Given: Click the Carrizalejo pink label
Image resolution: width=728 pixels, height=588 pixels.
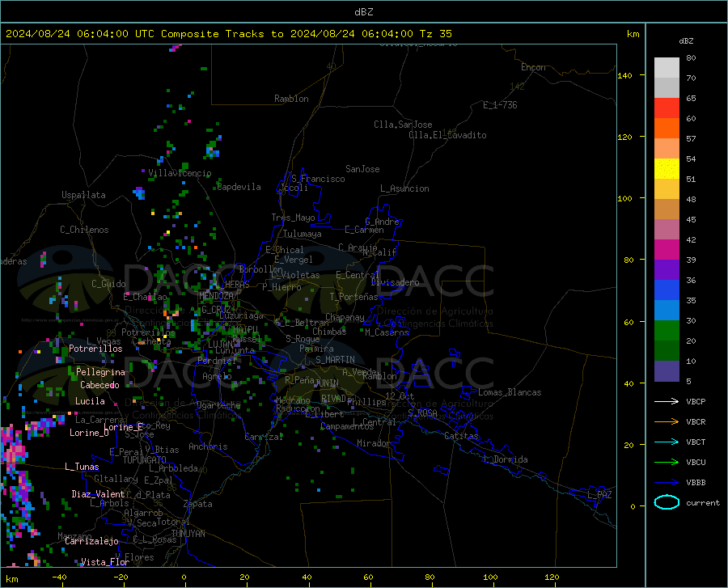Looking at the screenshot, I should coord(91,541).
